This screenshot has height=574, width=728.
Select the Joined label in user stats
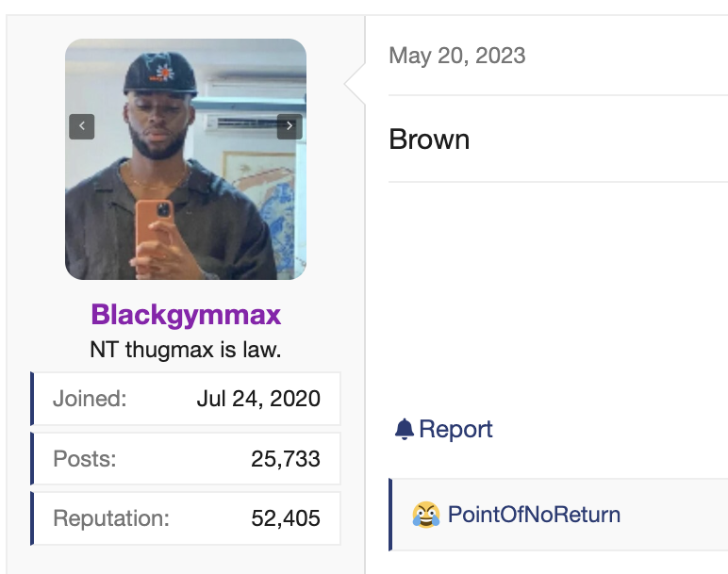pos(90,399)
